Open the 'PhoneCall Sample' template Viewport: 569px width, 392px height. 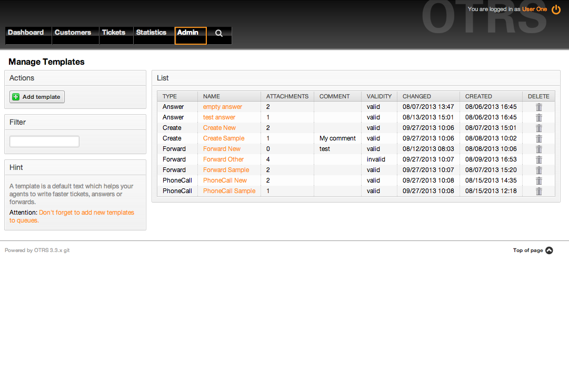[229, 191]
